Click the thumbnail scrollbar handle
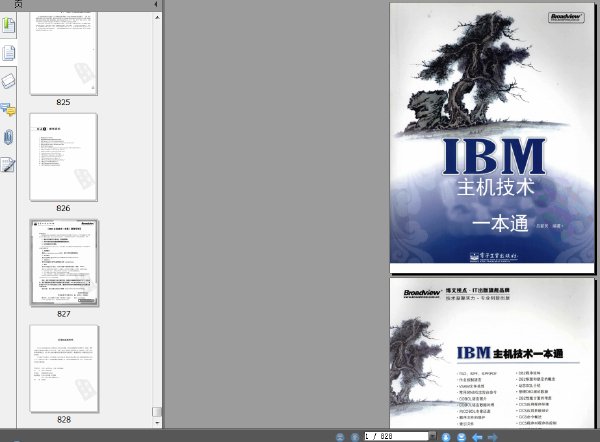This screenshot has width=600, height=442. 157,412
